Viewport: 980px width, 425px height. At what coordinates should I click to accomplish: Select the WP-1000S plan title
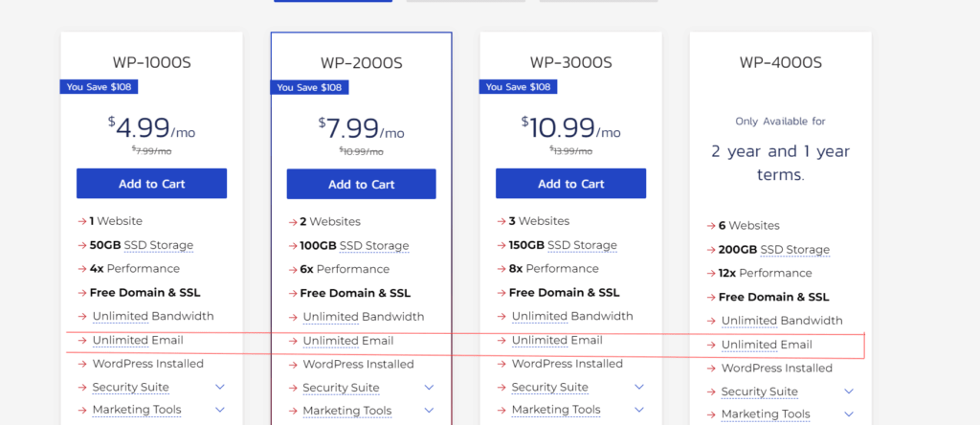[x=152, y=62]
